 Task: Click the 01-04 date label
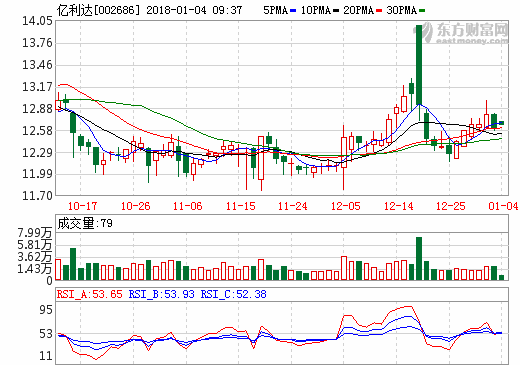tap(503, 206)
